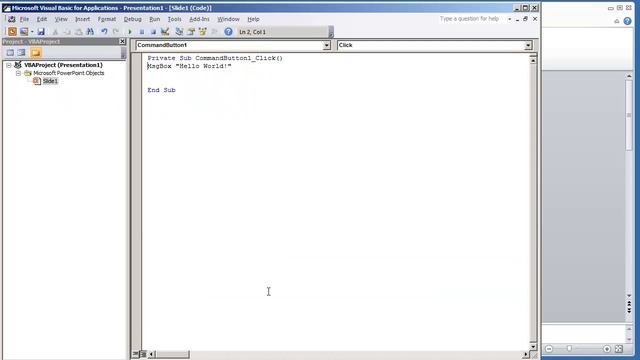
Task: Click the MsgBox "Hello World!" code line
Action: pos(189,66)
